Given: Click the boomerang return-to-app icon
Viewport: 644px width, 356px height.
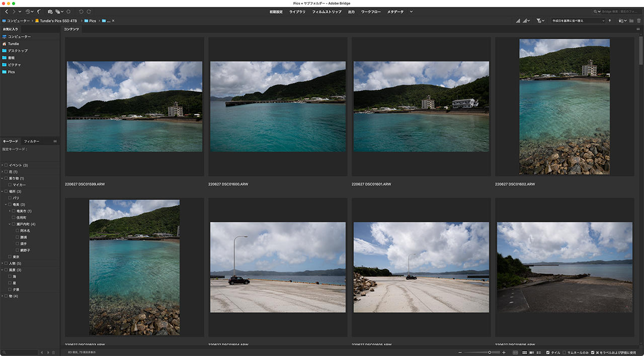Looking at the screenshot, I should [39, 12].
